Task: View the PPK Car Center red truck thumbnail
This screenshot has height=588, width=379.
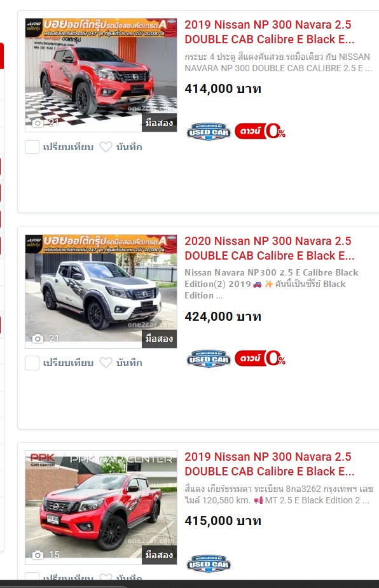Action: coord(101,507)
